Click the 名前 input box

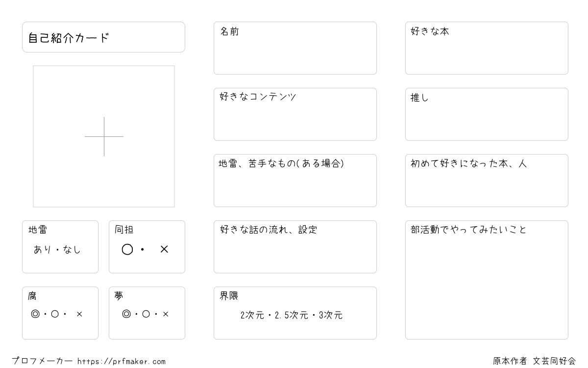295,48
